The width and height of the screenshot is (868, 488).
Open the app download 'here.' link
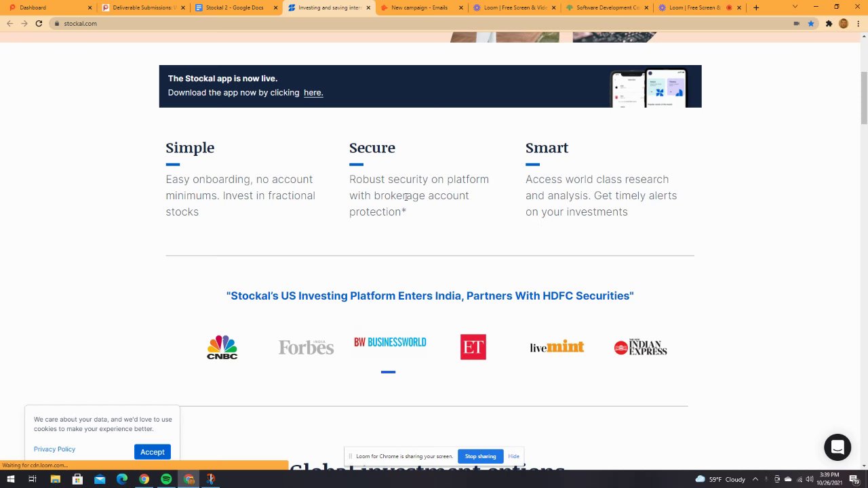click(x=313, y=93)
